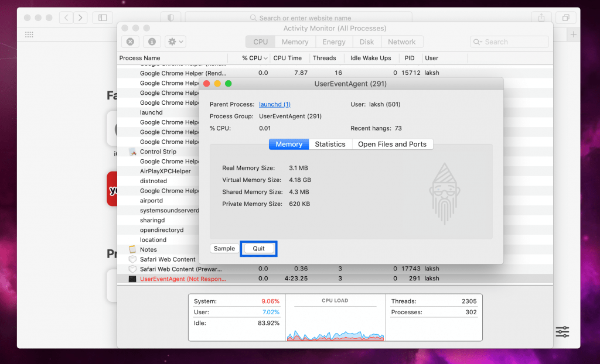Open the process info inspector icon
Screen dimensions: 600x364
152,42
